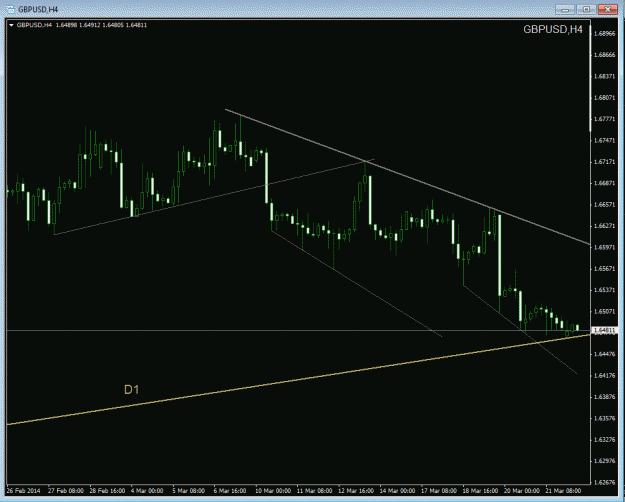This screenshot has height=502, width=625.
Task: Click the vertical scrollbar thumb at right edge
Action: pyautogui.click(x=591, y=76)
